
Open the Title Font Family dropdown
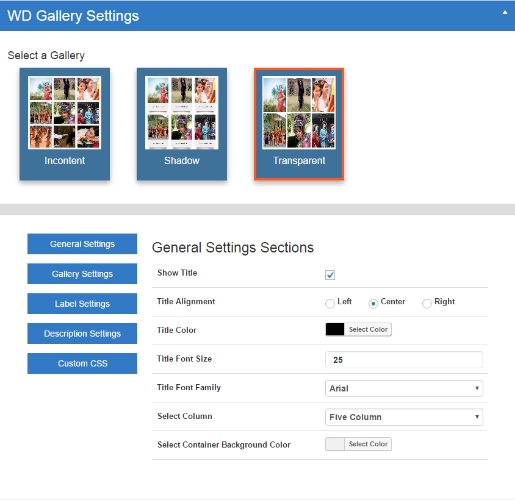coord(404,388)
